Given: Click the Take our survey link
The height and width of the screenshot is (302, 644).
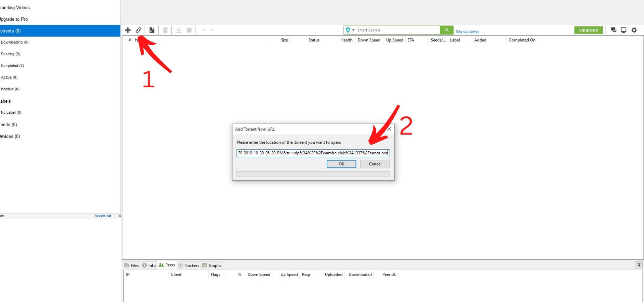Looking at the screenshot, I should tap(467, 31).
